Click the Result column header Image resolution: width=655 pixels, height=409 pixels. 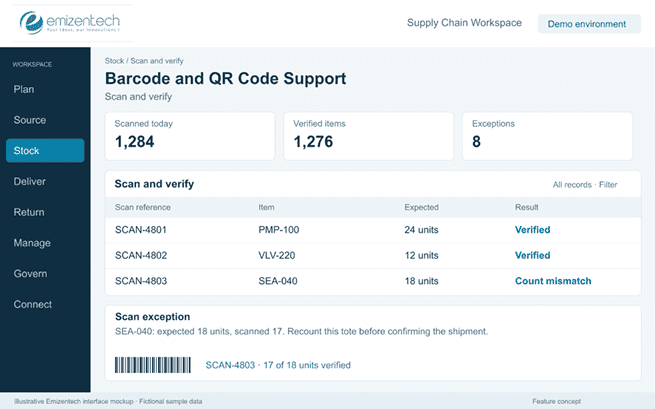(x=526, y=208)
